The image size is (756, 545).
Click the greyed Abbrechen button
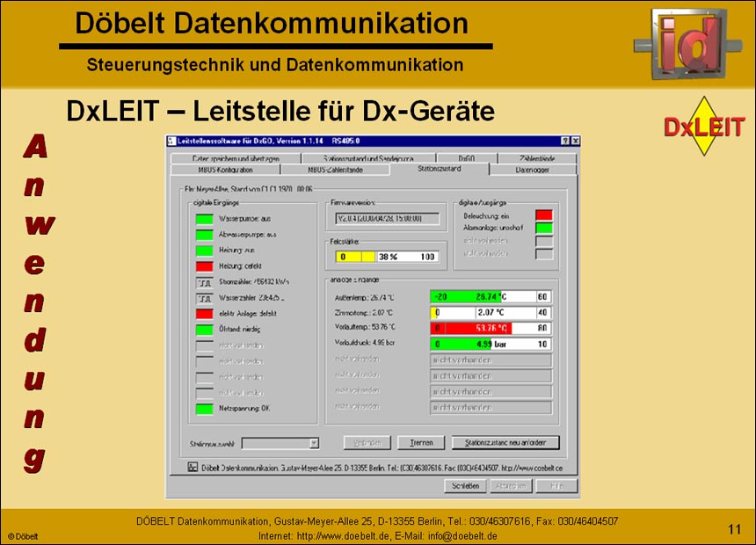tap(511, 486)
